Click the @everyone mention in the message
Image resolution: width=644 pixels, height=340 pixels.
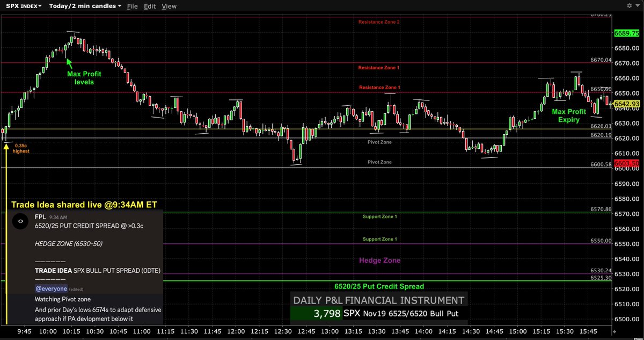click(x=51, y=288)
